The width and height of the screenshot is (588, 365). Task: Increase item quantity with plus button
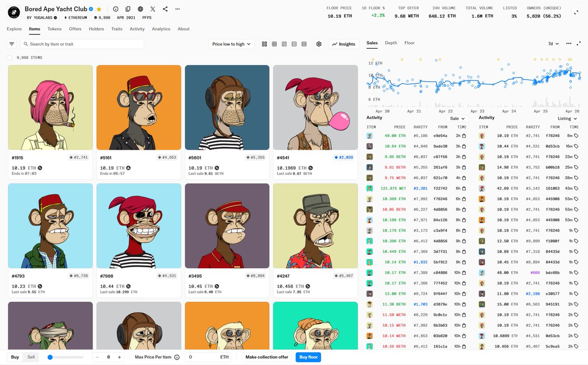click(119, 357)
